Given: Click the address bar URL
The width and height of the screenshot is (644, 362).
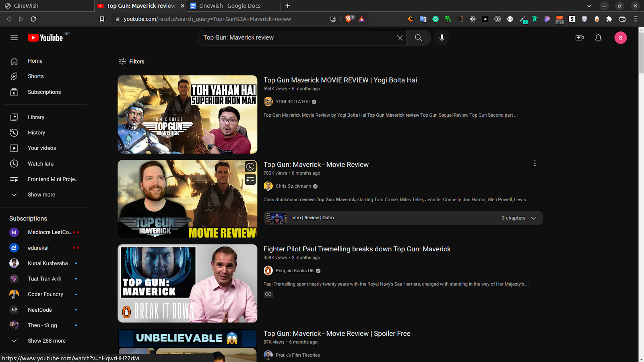Looking at the screenshot, I should 207,19.
